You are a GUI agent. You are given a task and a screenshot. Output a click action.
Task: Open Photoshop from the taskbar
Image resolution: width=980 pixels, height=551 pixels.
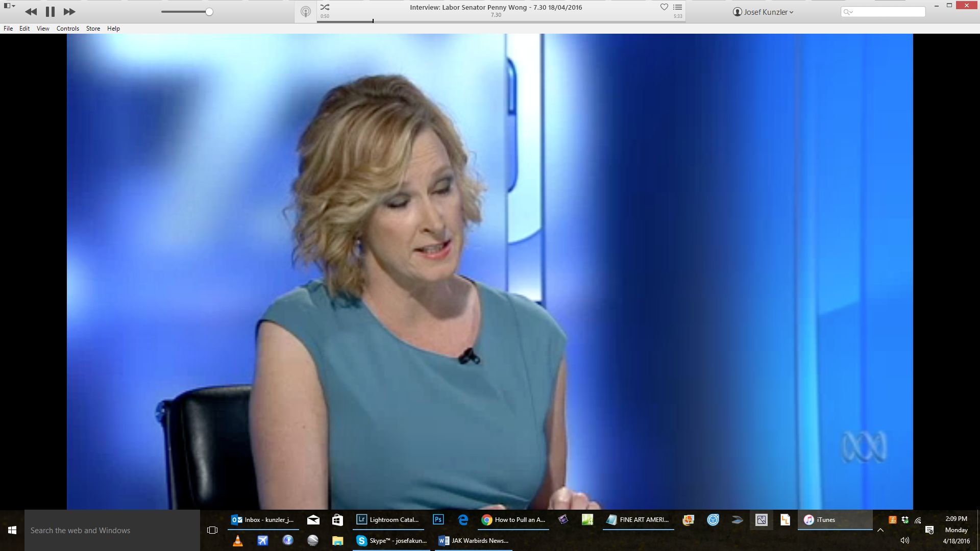(438, 520)
